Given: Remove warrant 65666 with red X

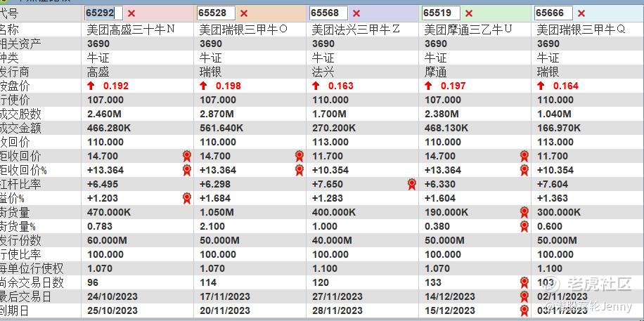Looking at the screenshot, I should (581, 13).
